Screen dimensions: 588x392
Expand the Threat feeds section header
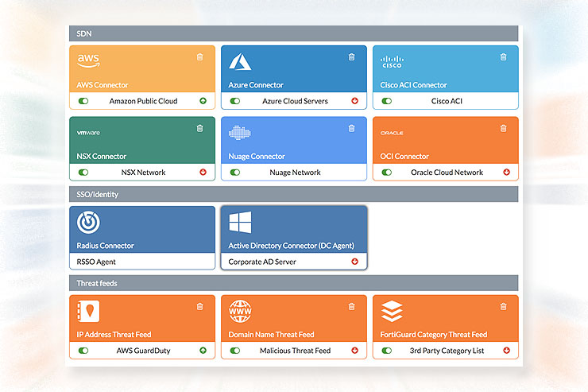[x=293, y=283]
